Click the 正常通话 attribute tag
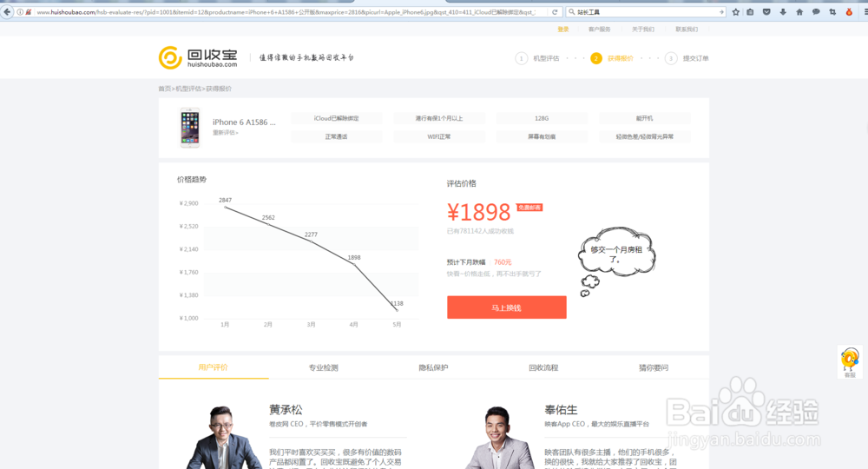This screenshot has width=868, height=469. 336,136
